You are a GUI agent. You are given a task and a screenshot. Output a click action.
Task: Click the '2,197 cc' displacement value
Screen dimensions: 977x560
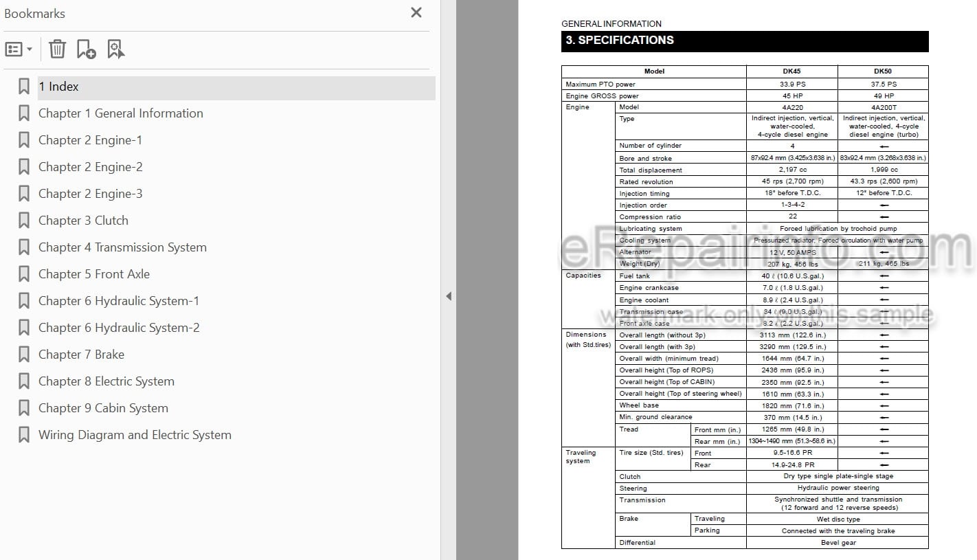point(792,170)
